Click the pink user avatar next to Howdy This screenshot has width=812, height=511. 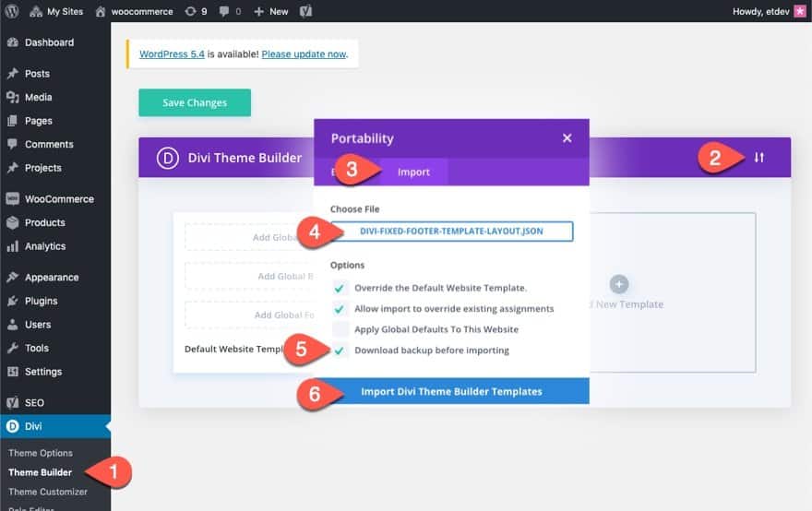[800, 11]
